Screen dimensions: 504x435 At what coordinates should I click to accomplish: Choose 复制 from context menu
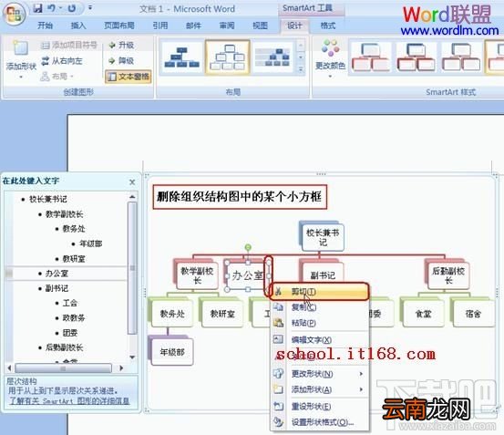tap(319, 307)
